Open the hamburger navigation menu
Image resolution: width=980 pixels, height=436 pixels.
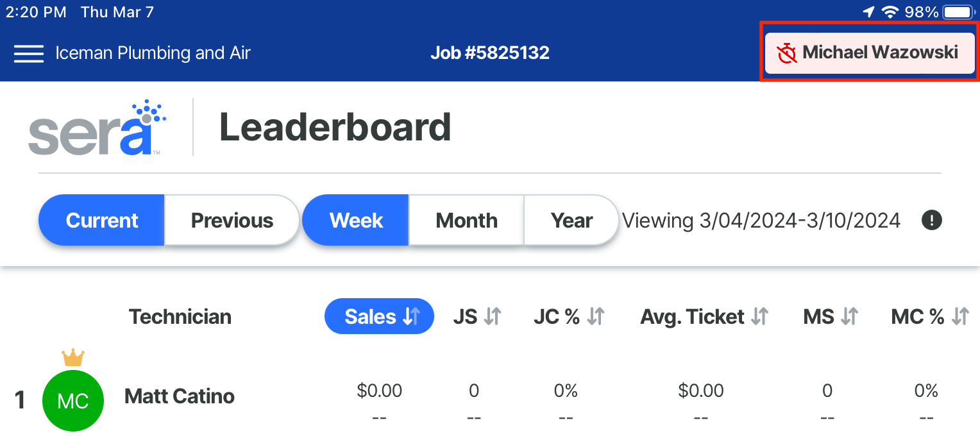coord(29,53)
